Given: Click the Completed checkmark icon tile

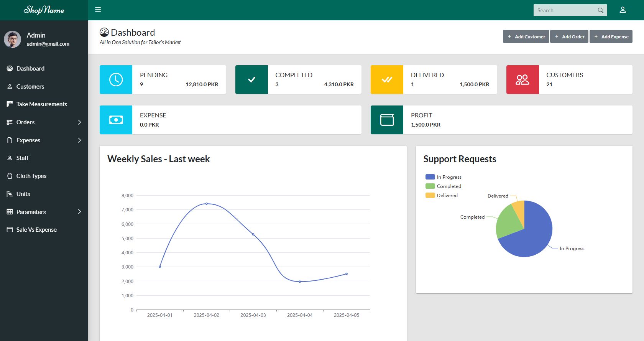Looking at the screenshot, I should 251,79.
